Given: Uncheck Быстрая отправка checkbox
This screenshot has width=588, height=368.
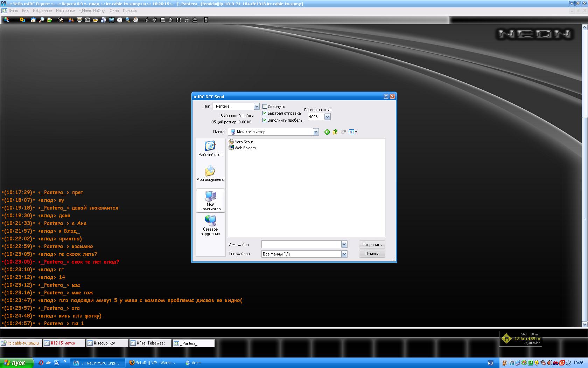Looking at the screenshot, I should pos(265,113).
